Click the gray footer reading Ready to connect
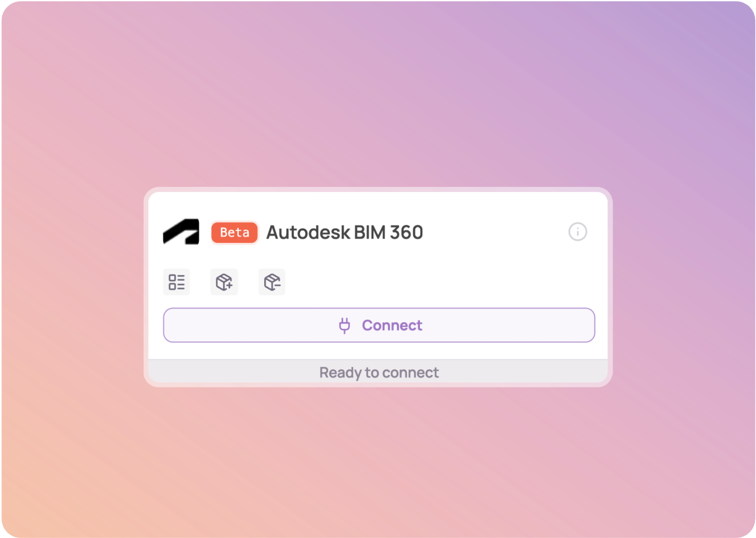756x538 pixels. click(x=378, y=371)
